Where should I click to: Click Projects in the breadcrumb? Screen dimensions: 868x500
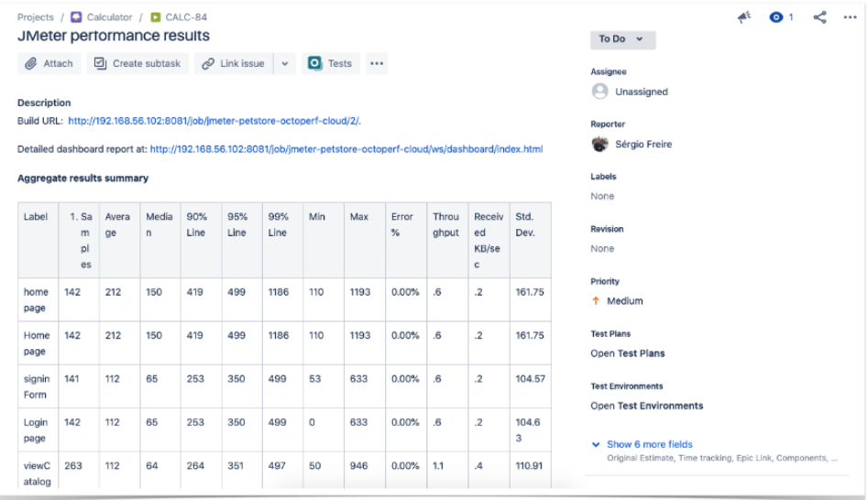point(36,17)
